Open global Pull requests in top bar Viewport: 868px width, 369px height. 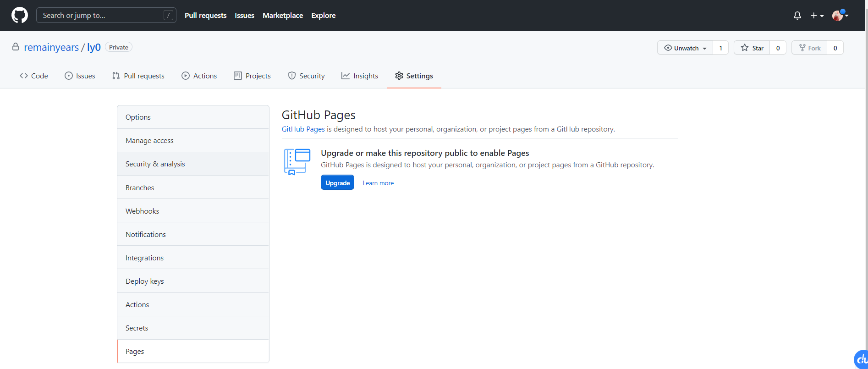(205, 15)
